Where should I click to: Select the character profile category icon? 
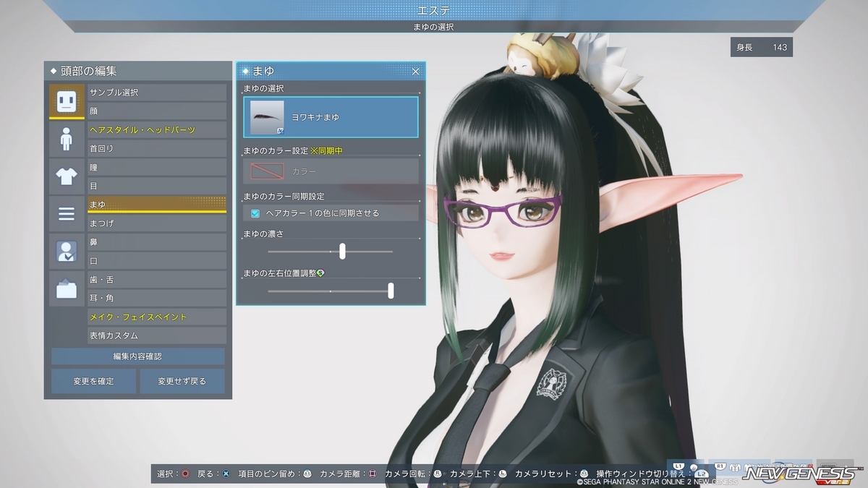(x=67, y=251)
